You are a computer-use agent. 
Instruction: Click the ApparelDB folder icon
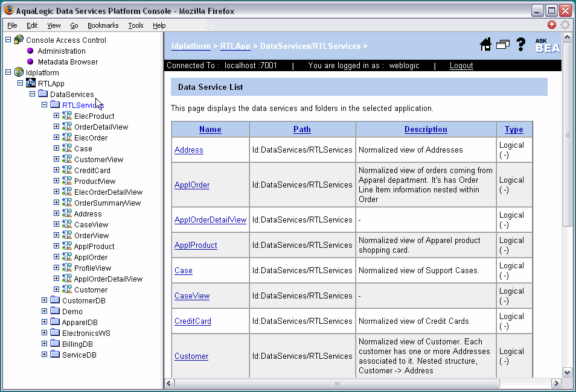[55, 321]
